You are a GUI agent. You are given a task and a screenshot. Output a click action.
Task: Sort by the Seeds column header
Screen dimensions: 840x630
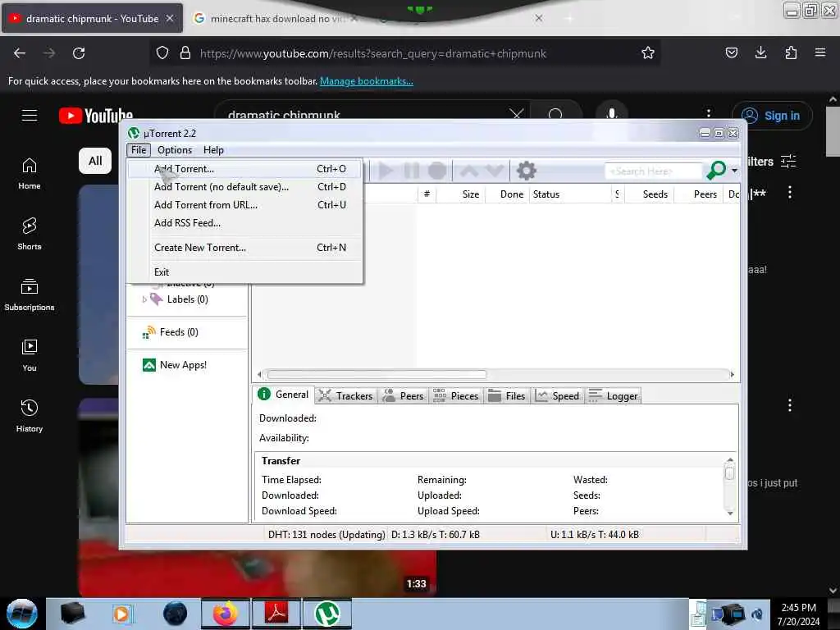(x=650, y=194)
